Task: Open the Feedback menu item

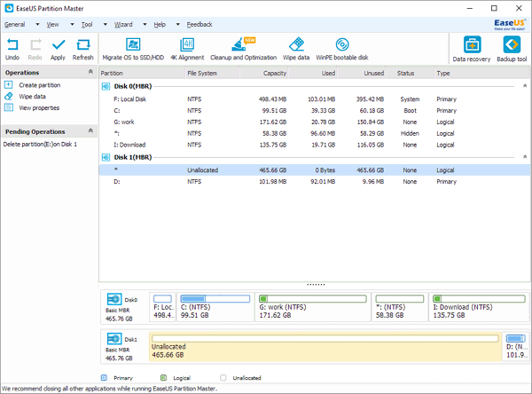Action: click(x=199, y=25)
